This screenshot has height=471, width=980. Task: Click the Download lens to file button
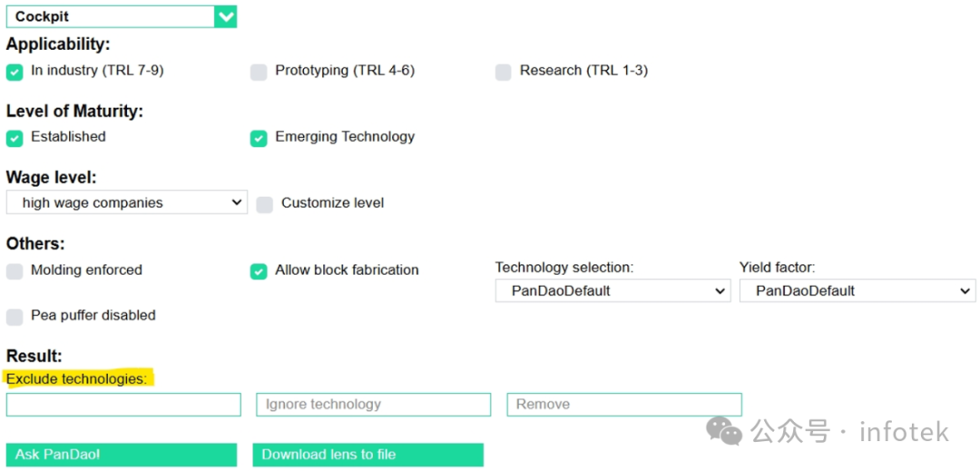367,455
